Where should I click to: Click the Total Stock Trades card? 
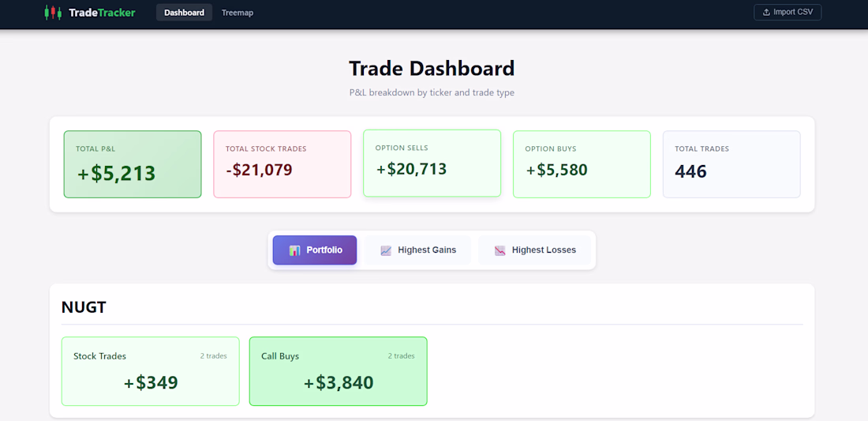coord(282,164)
